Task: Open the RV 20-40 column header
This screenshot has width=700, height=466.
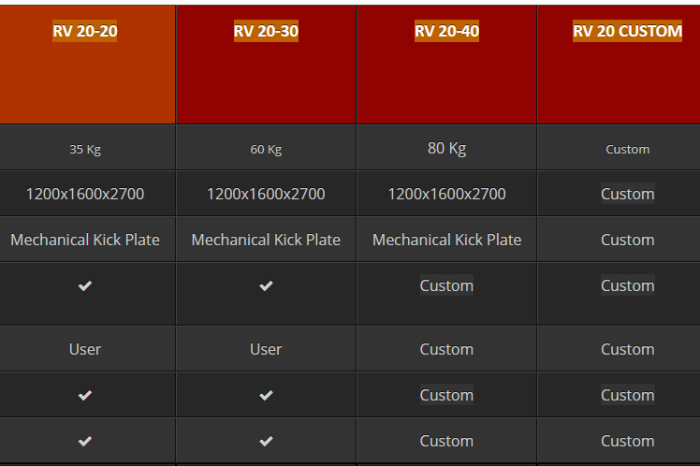Action: coord(447,31)
